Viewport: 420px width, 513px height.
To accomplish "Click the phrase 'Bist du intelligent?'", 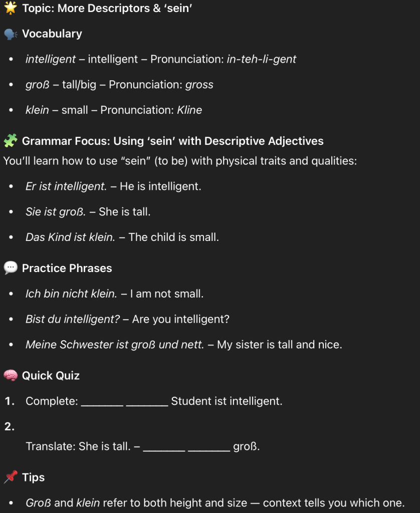I will [x=72, y=319].
